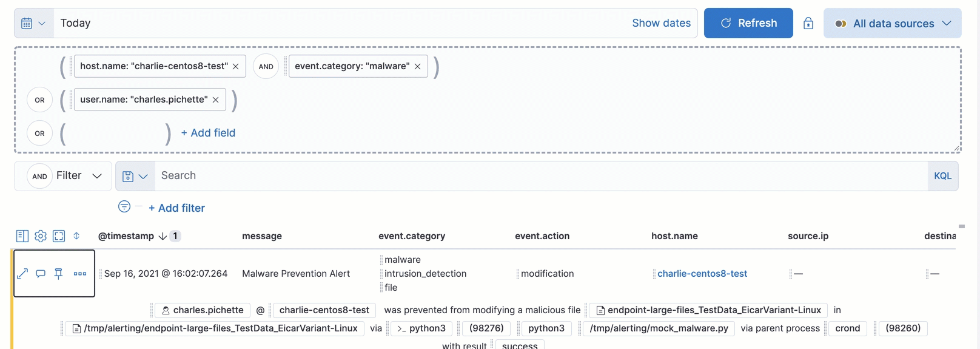Open more actions for the alert row
Viewport: 980px width, 349px height.
[x=80, y=274]
